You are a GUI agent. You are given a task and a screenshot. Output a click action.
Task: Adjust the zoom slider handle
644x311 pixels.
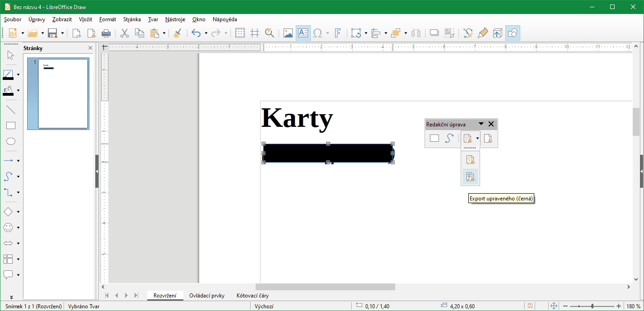[592, 306]
